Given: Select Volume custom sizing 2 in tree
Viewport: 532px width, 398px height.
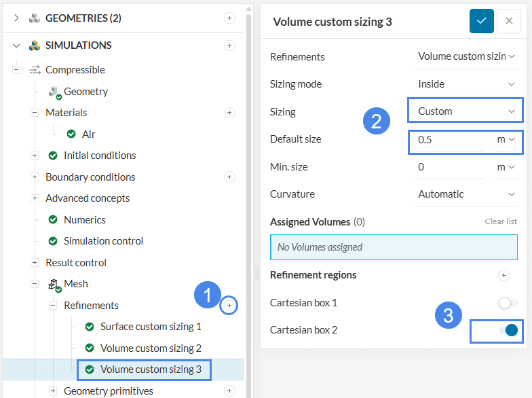Looking at the screenshot, I should coord(150,348).
